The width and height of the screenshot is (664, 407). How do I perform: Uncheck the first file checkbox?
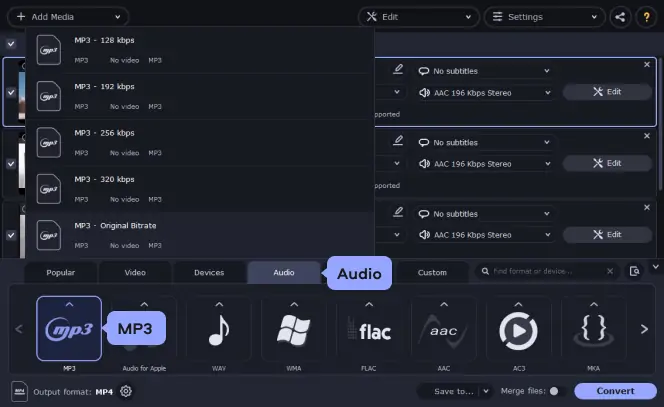[x=11, y=92]
